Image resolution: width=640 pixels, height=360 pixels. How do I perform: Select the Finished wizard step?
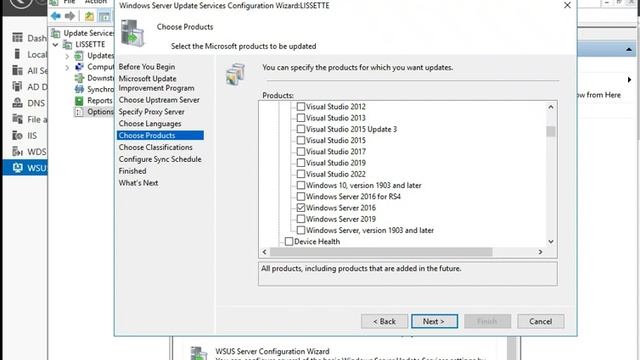(x=132, y=171)
